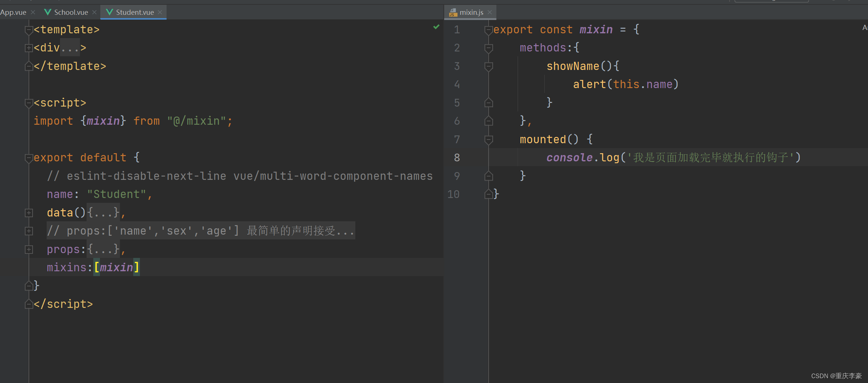Click 'mixin' in the import statement
This screenshot has height=383, width=868.
103,121
